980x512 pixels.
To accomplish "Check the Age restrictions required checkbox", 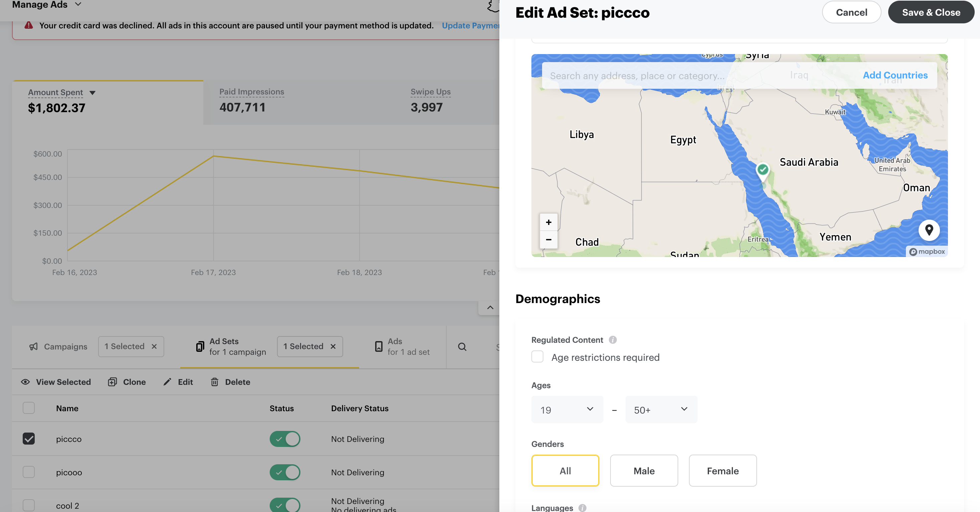I will [x=537, y=357].
